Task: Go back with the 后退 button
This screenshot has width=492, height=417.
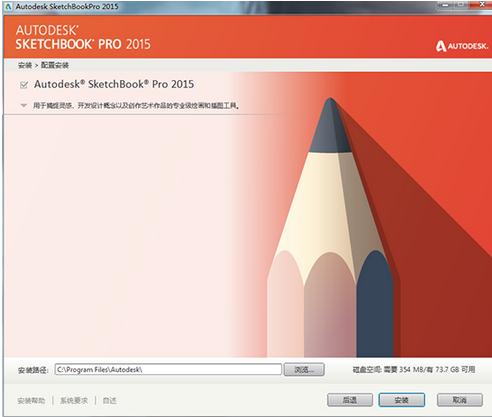Action: (x=350, y=400)
